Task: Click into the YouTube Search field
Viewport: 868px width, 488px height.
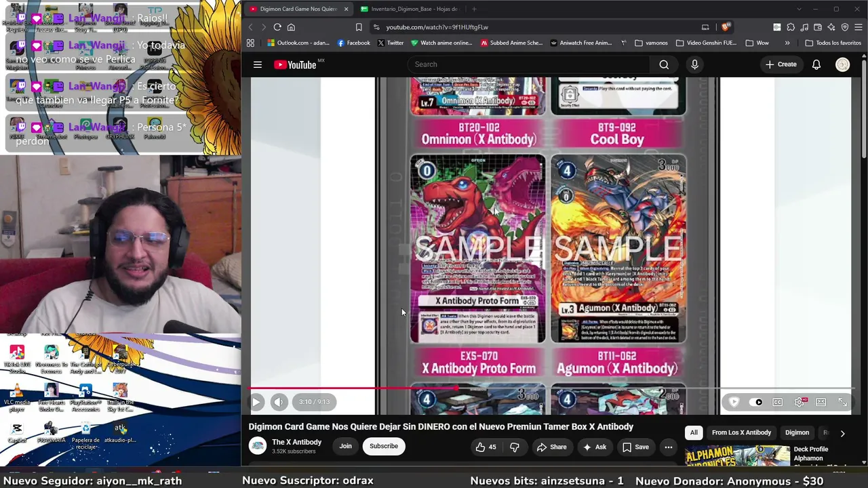Action: (528, 64)
